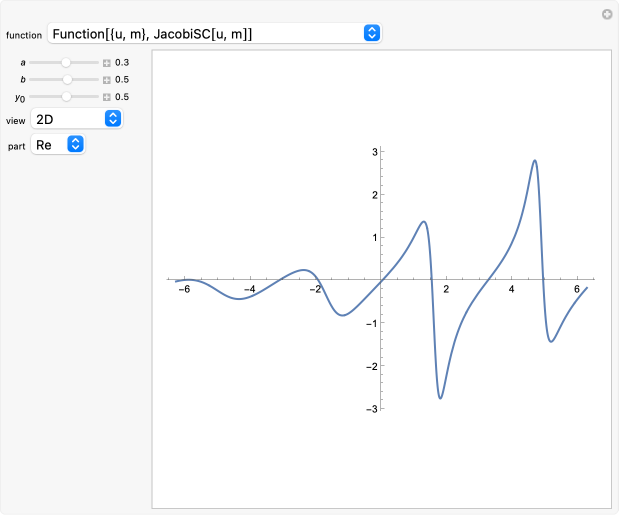Screen dimensions: 619x516
Task: Click the value 0.3 next to slider a
Action: point(122,62)
